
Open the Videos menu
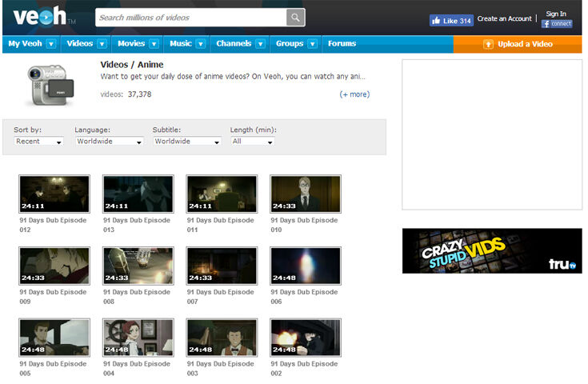point(80,44)
